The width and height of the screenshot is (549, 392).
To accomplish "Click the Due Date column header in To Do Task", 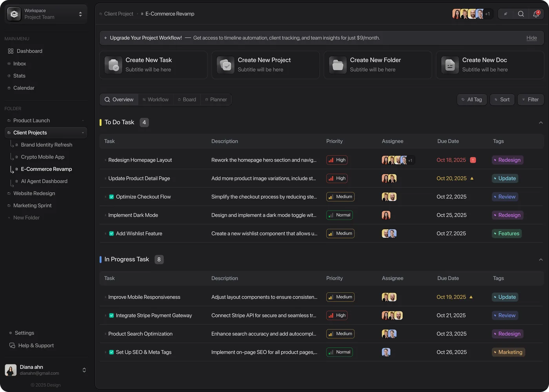I will pos(448,141).
